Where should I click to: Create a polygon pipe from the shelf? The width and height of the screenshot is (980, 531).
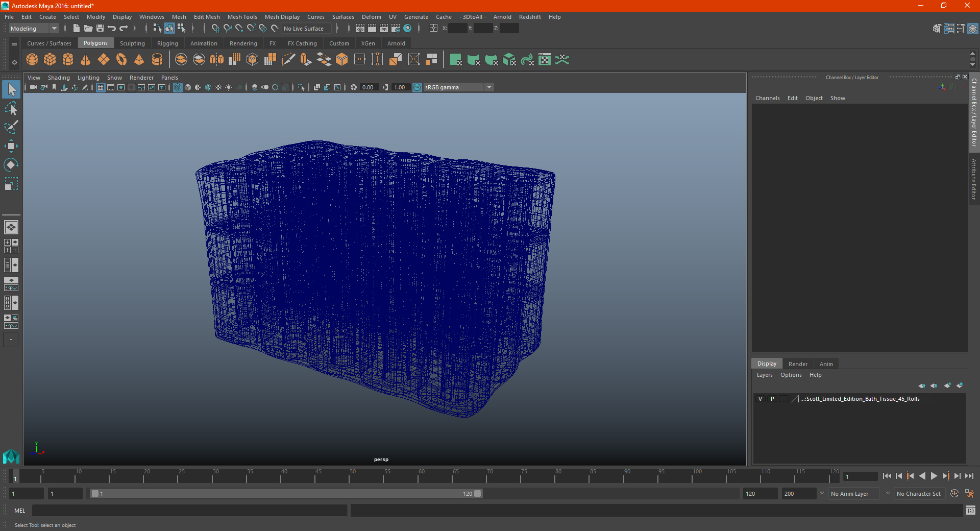157,60
